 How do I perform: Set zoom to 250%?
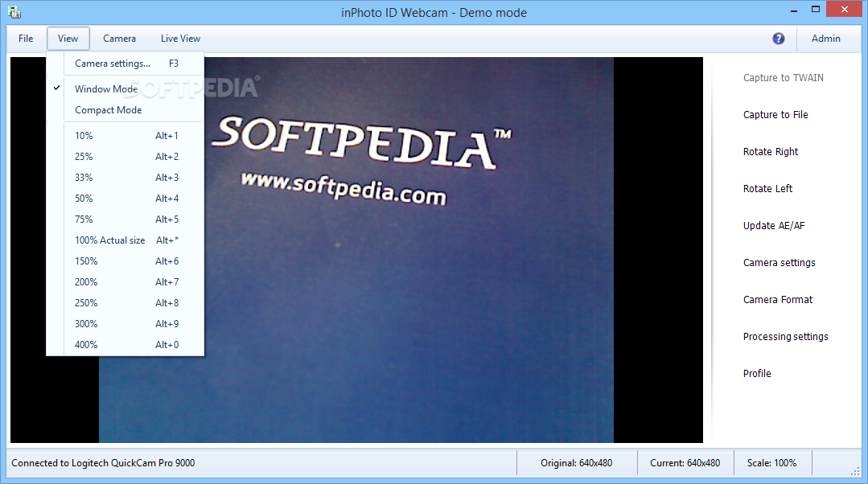pos(125,302)
